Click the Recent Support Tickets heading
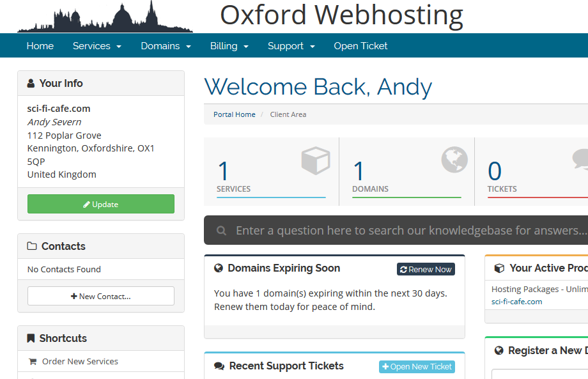 coord(286,366)
